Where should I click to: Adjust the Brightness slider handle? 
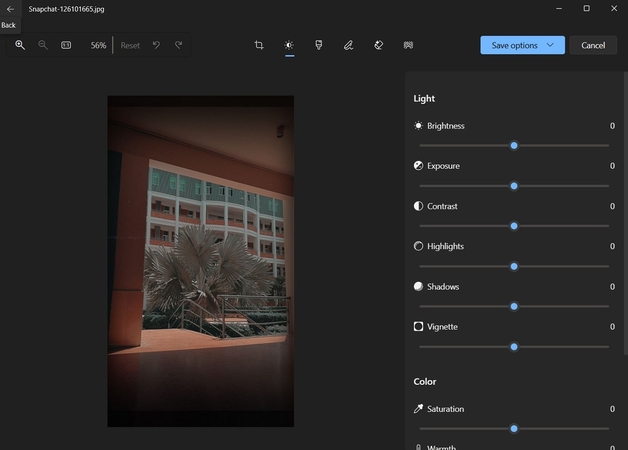[514, 146]
